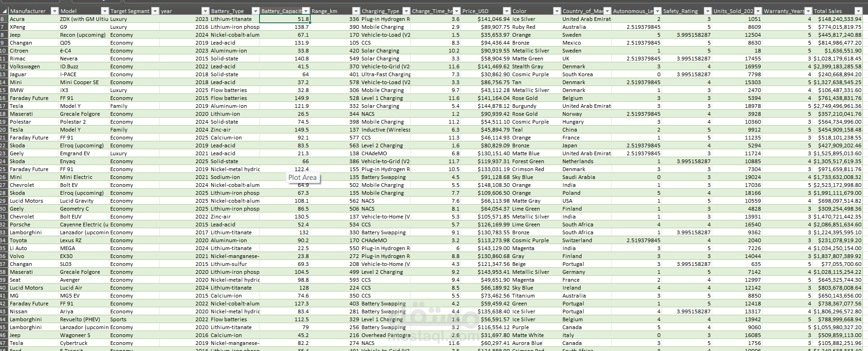868x351 pixels.
Task: Click the Sports target segment cell
Action: tap(134, 319)
